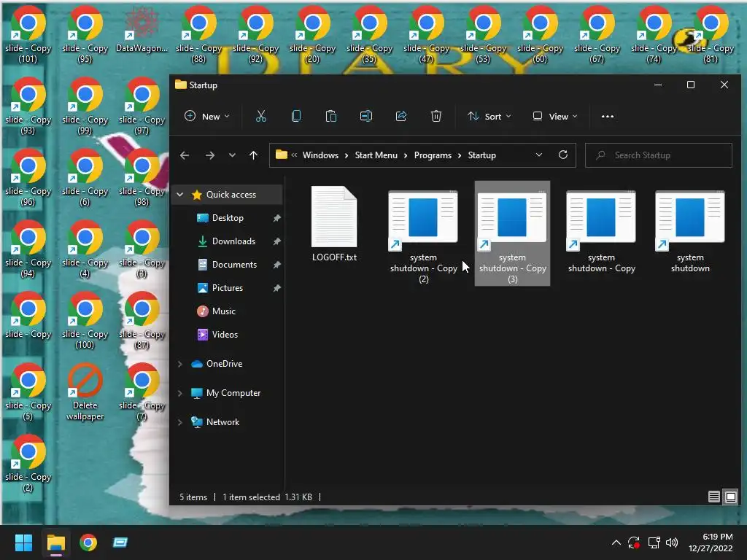Image resolution: width=747 pixels, height=560 pixels.
Task: Refresh the Startup folder view
Action: 563,155
